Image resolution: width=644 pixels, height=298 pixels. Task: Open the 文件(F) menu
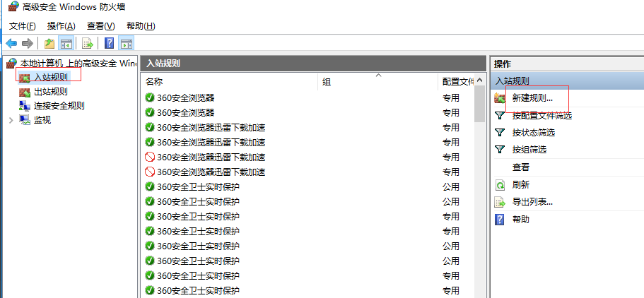[23, 26]
